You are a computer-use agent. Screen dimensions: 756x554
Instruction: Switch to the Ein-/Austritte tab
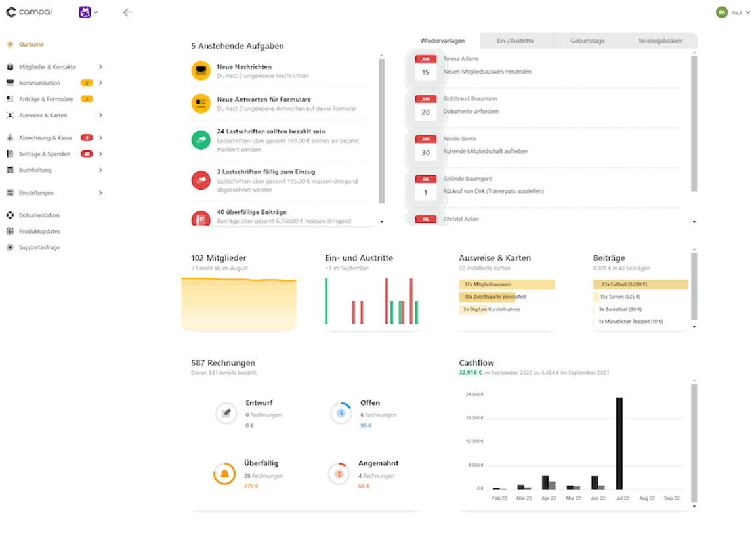515,41
